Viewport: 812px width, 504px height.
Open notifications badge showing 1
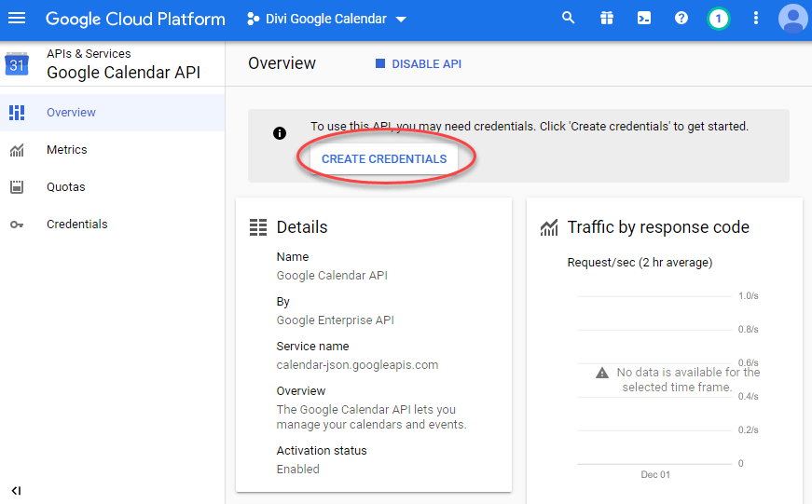(x=718, y=20)
